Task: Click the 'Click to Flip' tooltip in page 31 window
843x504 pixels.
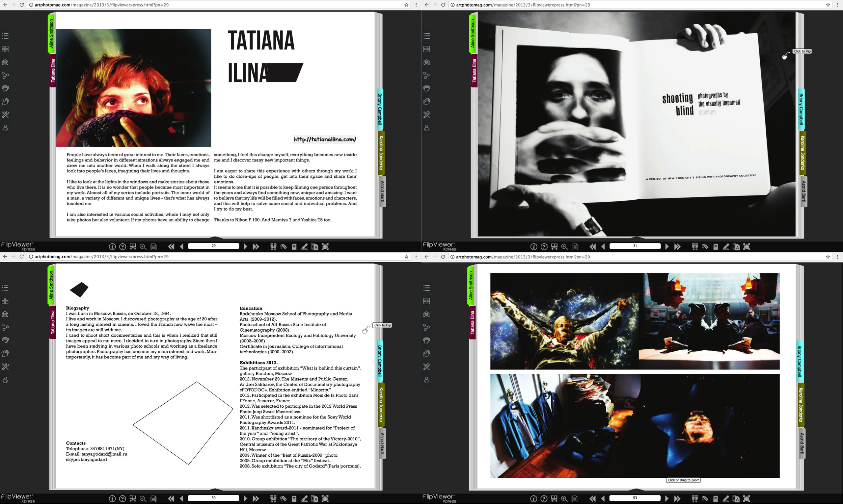Action: (802, 51)
